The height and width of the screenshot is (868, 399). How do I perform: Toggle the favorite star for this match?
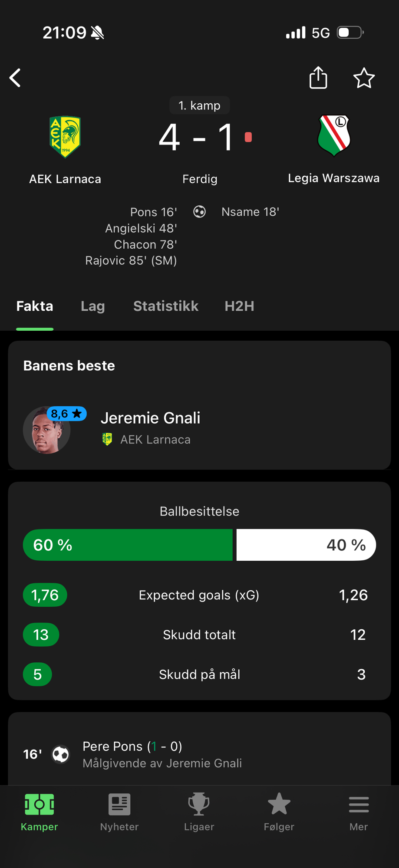(364, 79)
